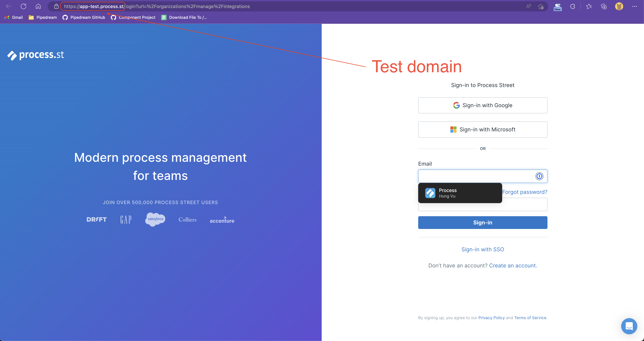
Task: Open the Component Project bookmark
Action: 133,17
